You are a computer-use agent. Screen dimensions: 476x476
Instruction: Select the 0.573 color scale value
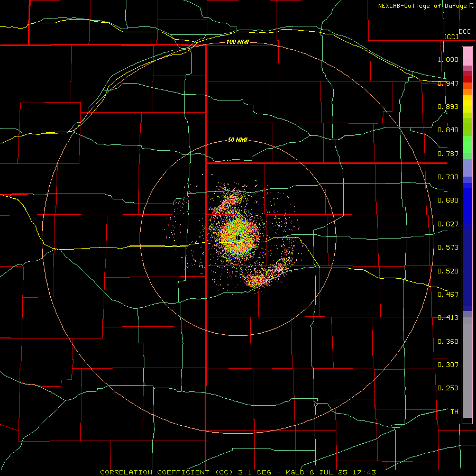pyautogui.click(x=448, y=248)
